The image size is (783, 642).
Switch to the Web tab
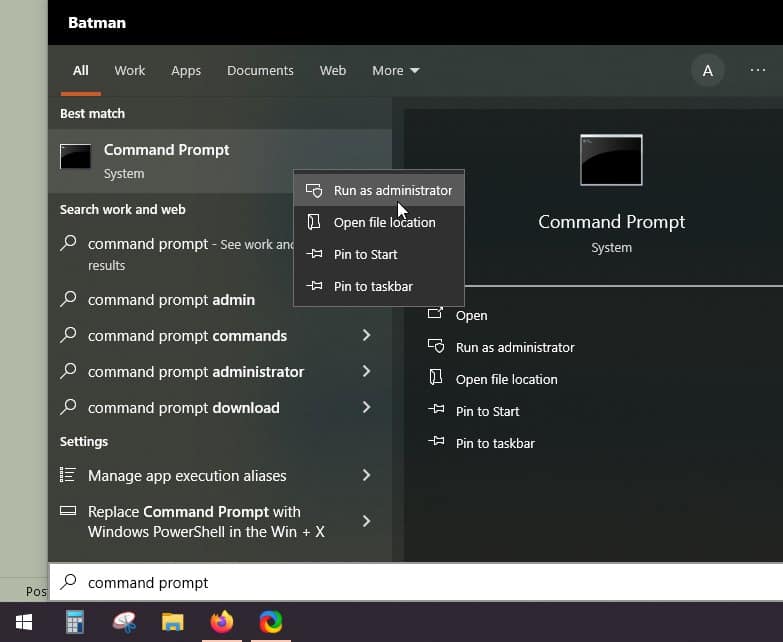pyautogui.click(x=333, y=70)
